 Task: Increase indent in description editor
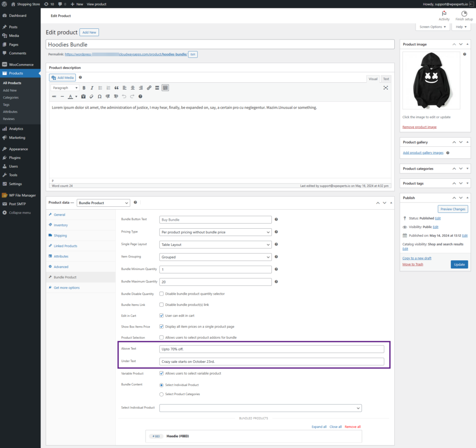coord(116,97)
